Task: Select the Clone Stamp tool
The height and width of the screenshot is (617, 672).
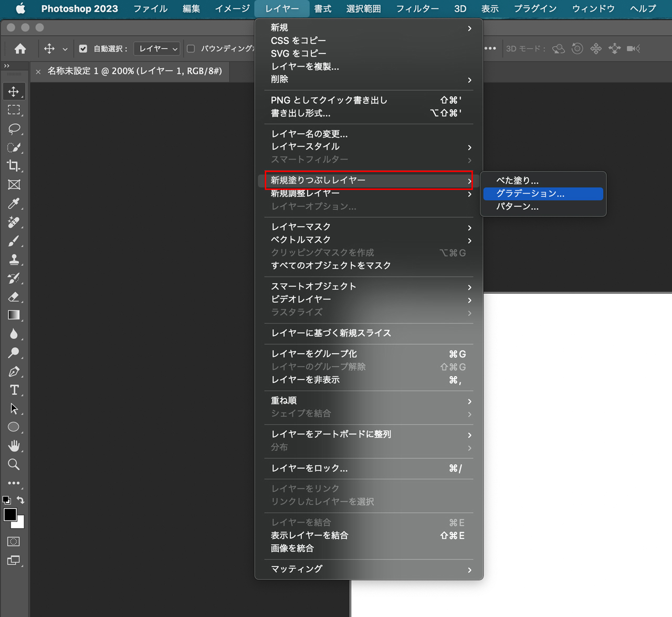Action: (14, 260)
